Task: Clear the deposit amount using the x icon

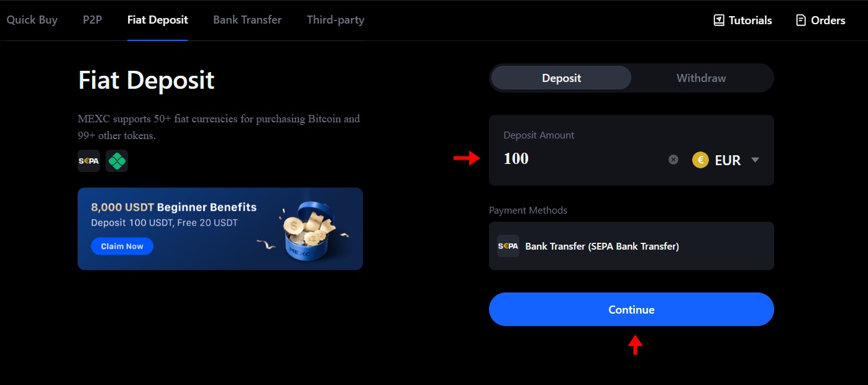Action: (x=673, y=160)
